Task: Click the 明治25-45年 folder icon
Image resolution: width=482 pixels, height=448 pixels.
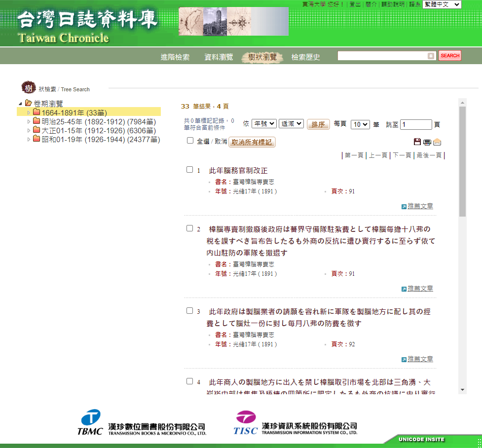Action: tap(36, 121)
